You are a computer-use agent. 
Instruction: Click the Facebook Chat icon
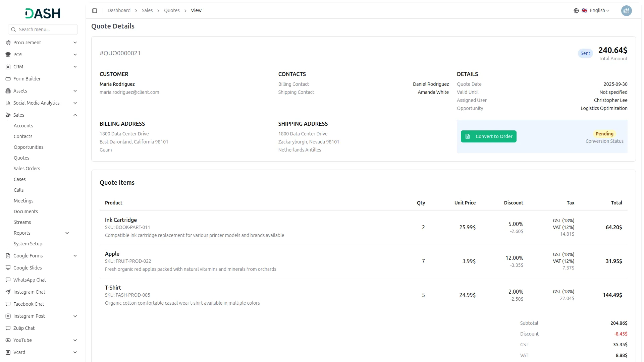[8, 304]
